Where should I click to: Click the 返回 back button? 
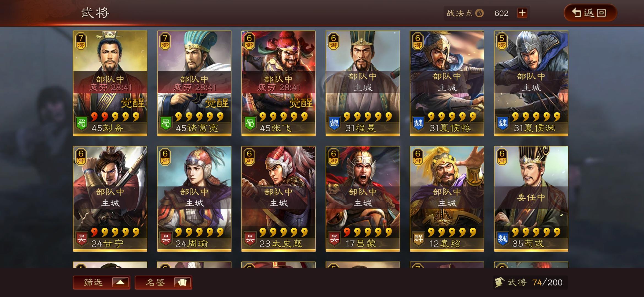[x=590, y=13]
